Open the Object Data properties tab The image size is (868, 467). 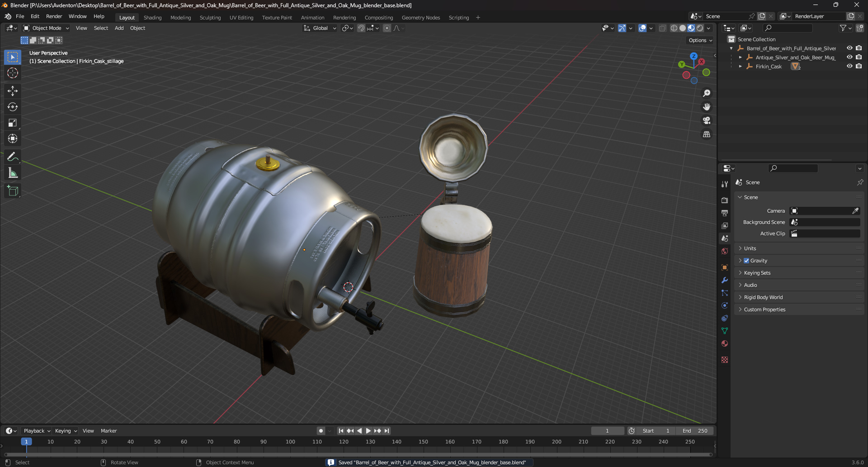click(x=725, y=331)
